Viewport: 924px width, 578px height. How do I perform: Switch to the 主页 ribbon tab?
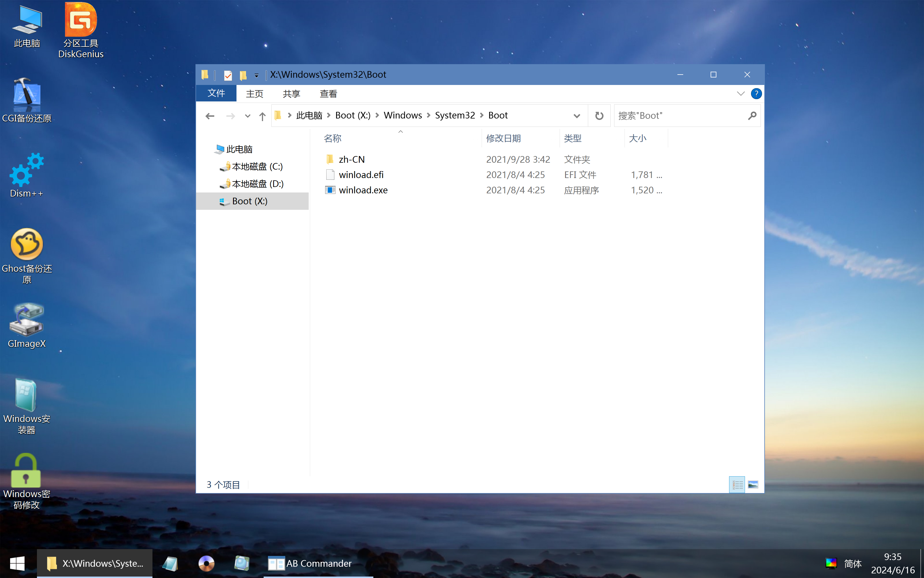tap(254, 94)
